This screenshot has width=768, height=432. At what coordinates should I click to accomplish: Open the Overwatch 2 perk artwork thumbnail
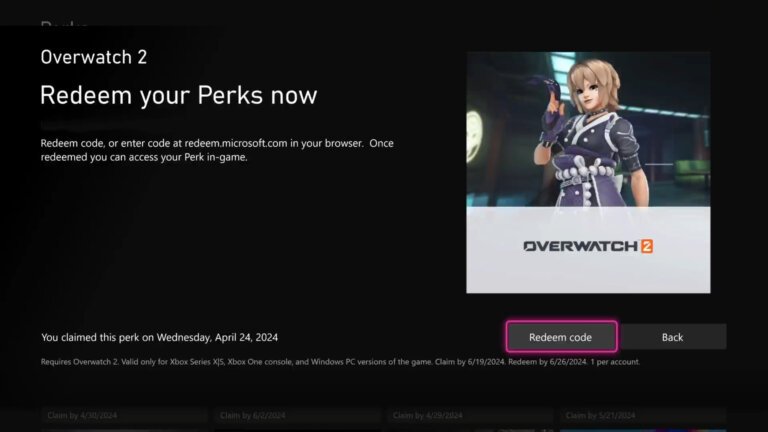pyautogui.click(x=588, y=172)
